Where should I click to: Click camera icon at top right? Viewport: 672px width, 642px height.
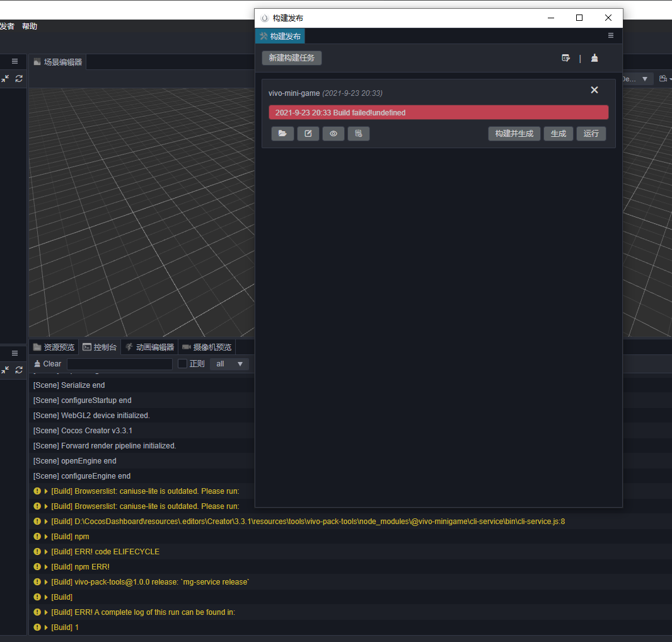[x=663, y=78]
